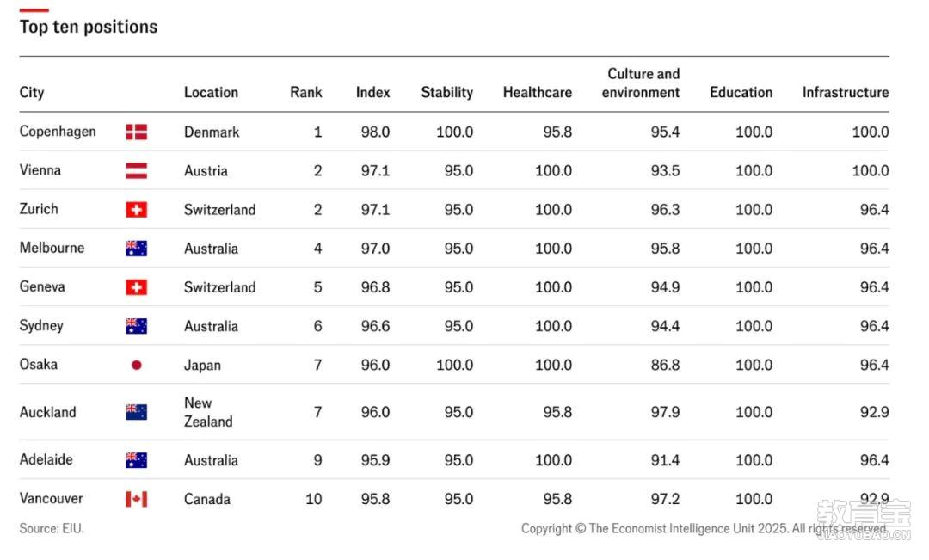Click the Japan flag icon beside Osaka

136,365
